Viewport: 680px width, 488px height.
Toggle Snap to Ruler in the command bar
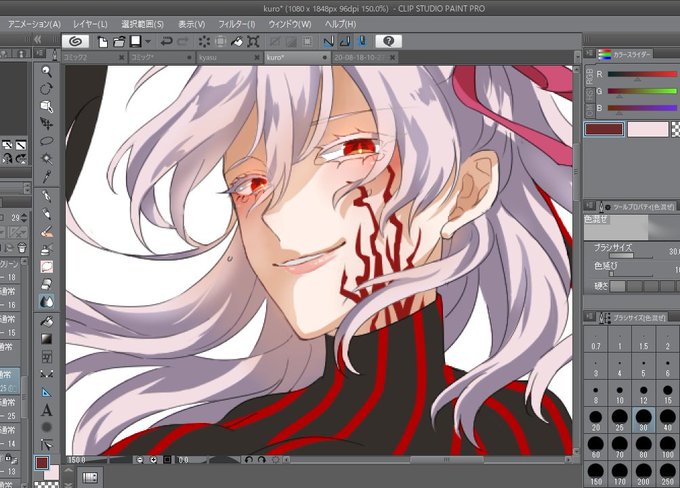tap(329, 42)
